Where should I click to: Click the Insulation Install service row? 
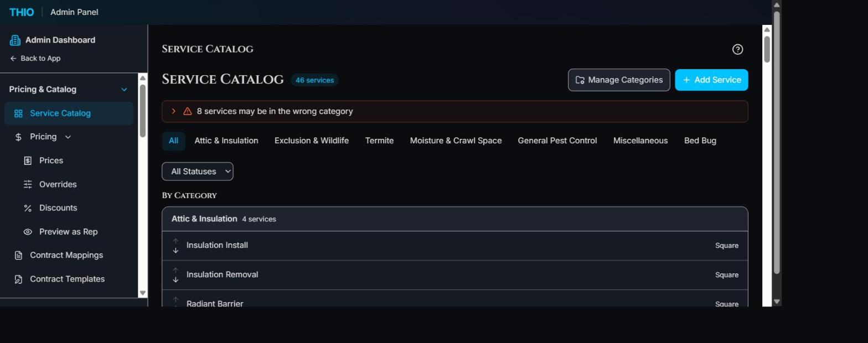[x=454, y=246]
